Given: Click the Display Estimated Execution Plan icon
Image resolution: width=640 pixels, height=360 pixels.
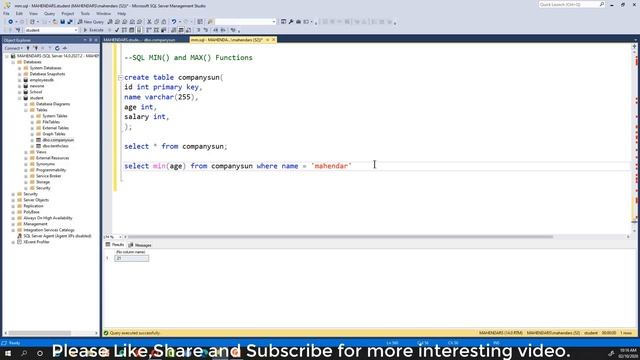Looking at the screenshot, I should tap(124, 30).
